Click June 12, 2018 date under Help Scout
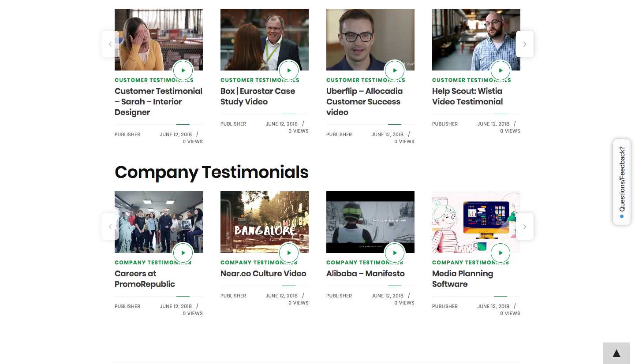 tap(493, 124)
